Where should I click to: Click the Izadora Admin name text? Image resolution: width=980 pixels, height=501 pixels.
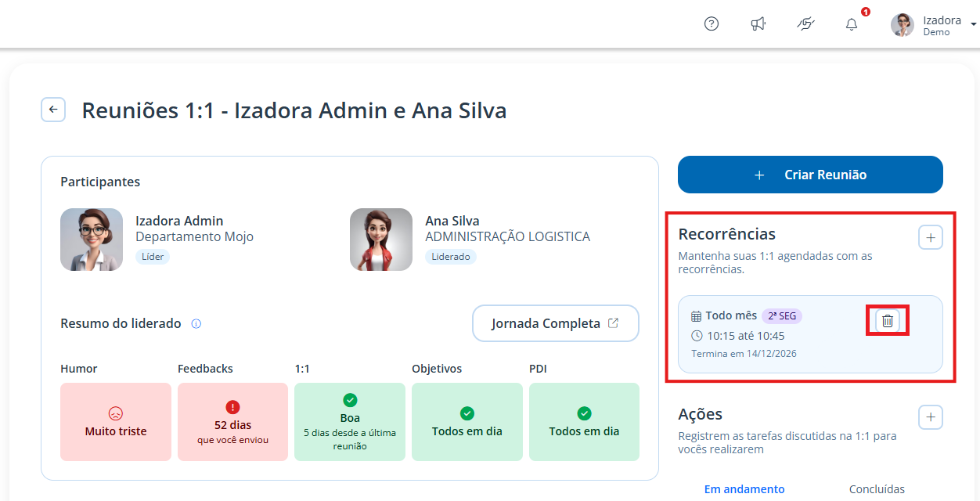pos(179,221)
